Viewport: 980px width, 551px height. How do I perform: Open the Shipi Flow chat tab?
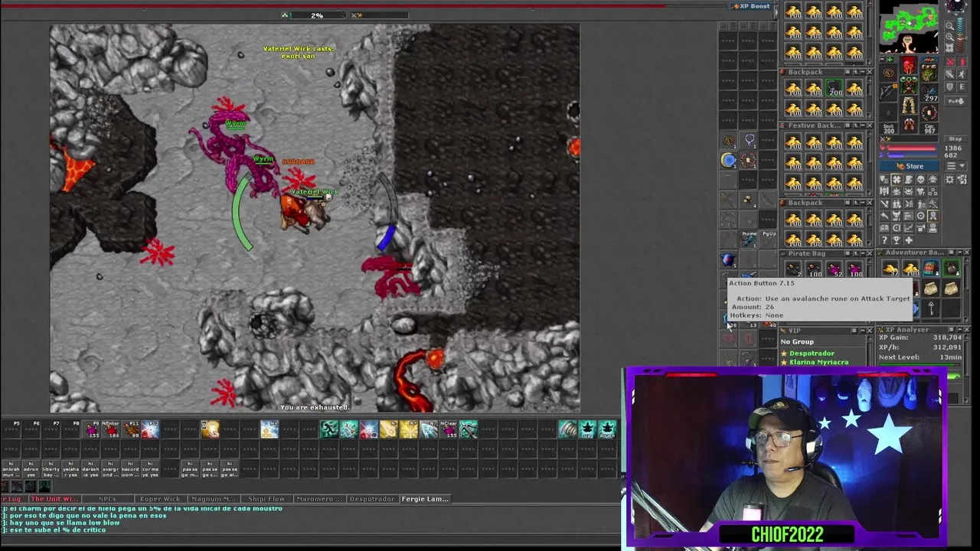266,499
